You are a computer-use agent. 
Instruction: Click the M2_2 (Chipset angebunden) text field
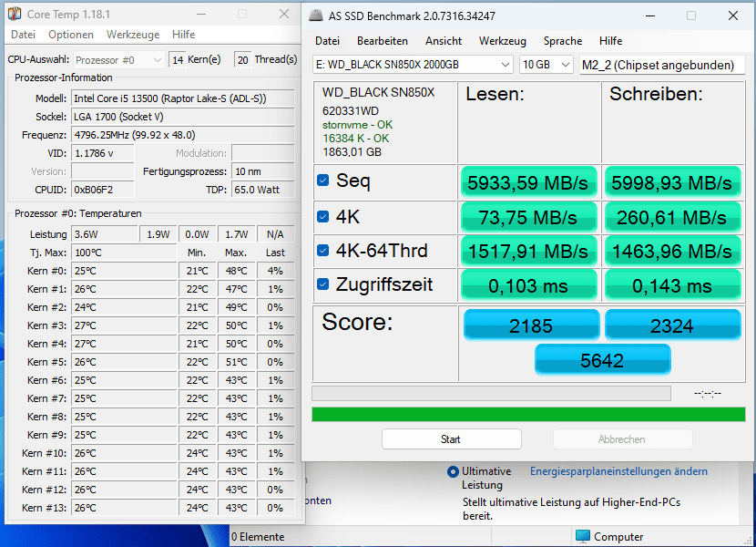point(662,65)
